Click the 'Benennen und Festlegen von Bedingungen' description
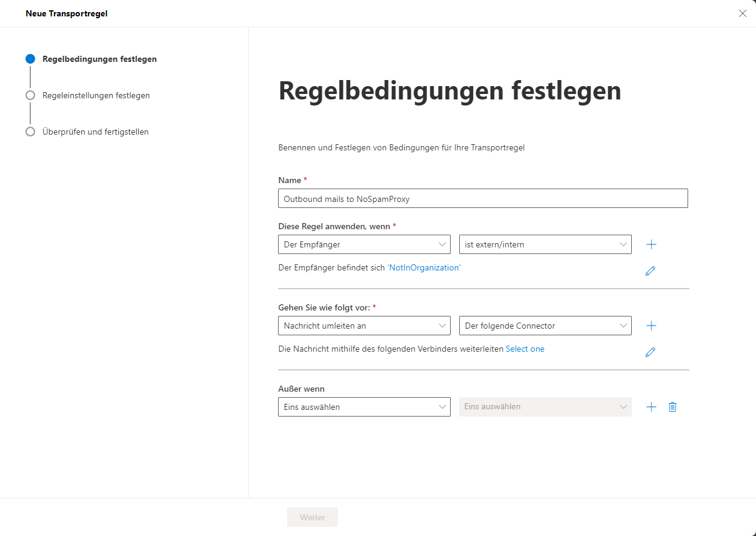Viewport: 756px width, 536px height. click(401, 147)
